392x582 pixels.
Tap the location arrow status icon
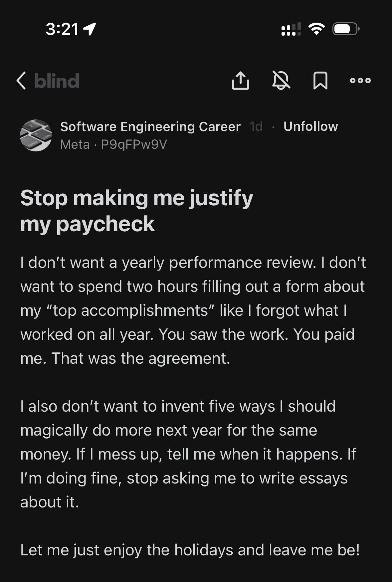pos(90,29)
